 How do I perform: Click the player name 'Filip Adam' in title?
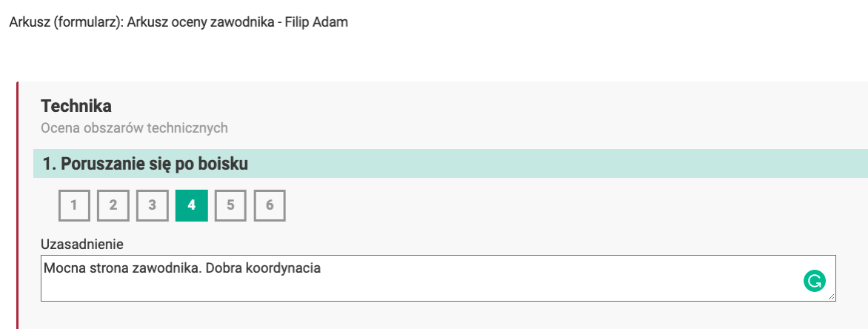coord(320,22)
